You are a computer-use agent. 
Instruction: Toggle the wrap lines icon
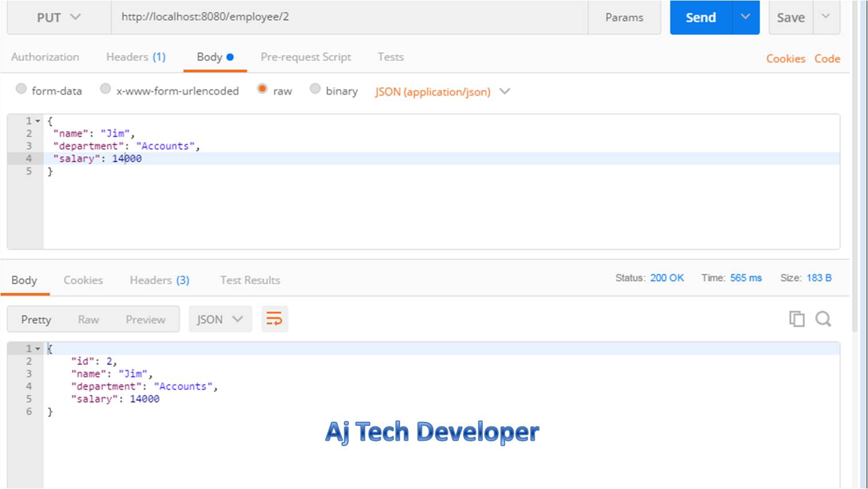pos(274,319)
